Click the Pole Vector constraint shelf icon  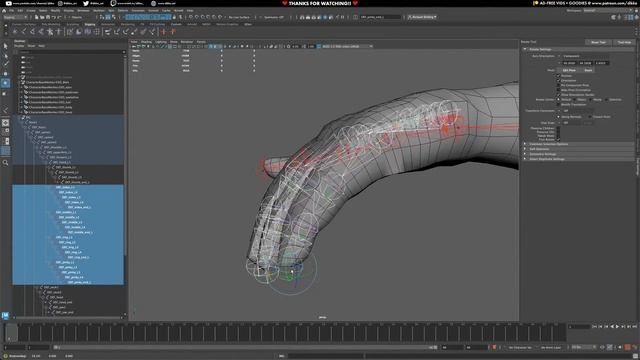152,31
